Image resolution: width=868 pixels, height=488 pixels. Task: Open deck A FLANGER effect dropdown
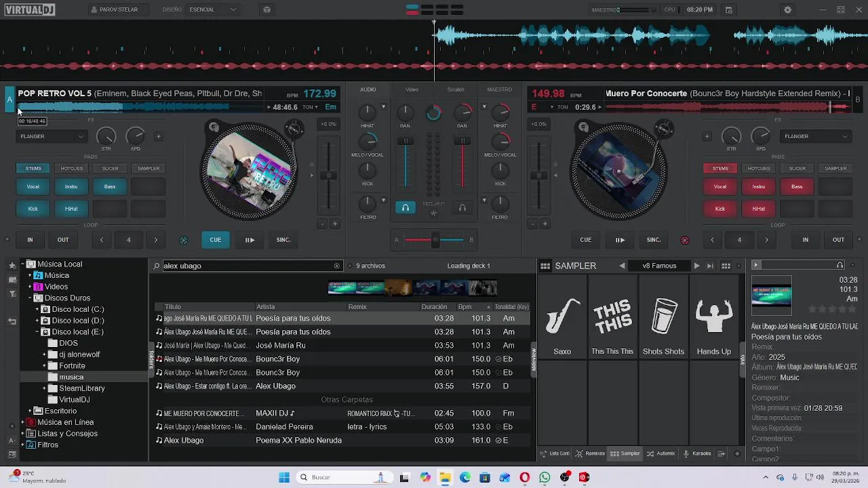(52, 136)
